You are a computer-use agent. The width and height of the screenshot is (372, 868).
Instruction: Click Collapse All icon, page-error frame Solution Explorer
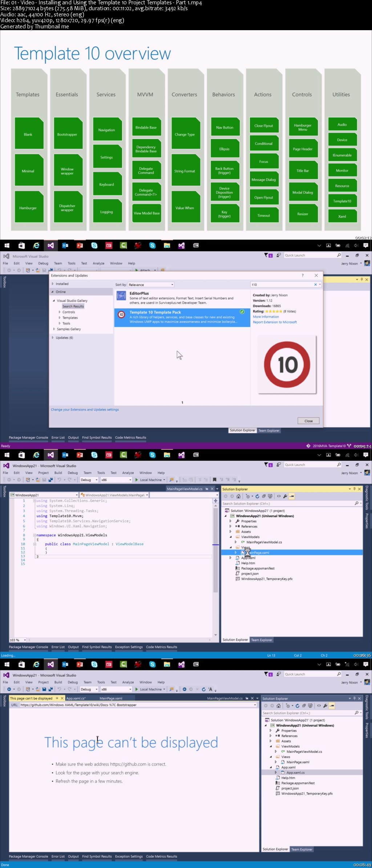click(304, 705)
